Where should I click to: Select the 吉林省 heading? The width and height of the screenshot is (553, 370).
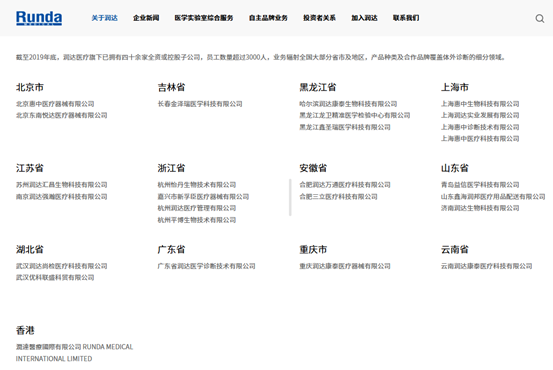point(171,87)
